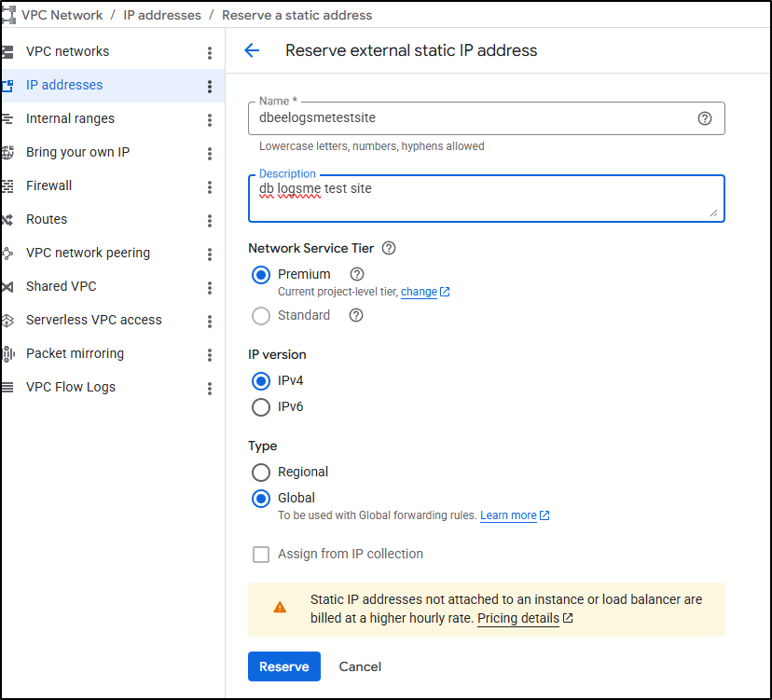Click help icon next to Standard option

pyautogui.click(x=355, y=315)
